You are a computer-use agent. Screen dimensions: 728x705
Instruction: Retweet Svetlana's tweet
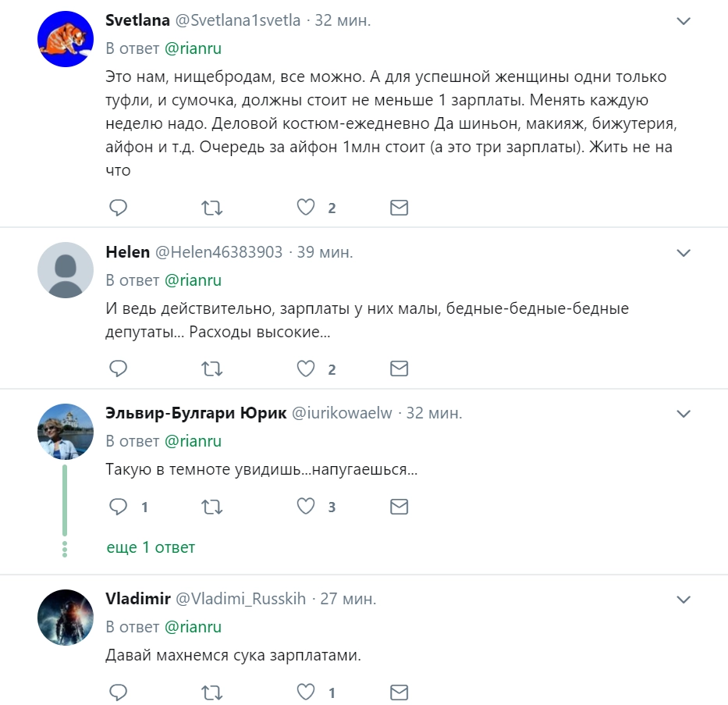point(211,208)
